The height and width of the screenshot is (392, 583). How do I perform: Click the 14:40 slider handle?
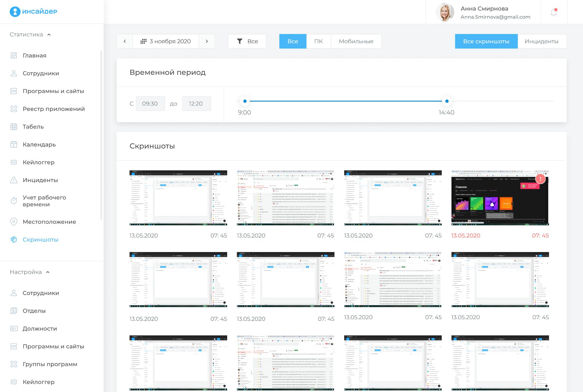click(447, 101)
